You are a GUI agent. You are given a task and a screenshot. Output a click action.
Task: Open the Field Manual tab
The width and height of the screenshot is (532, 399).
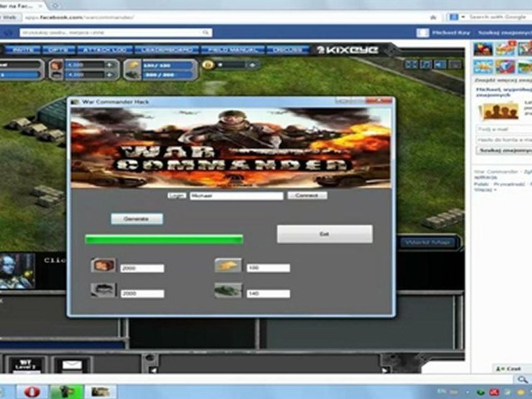click(x=233, y=50)
